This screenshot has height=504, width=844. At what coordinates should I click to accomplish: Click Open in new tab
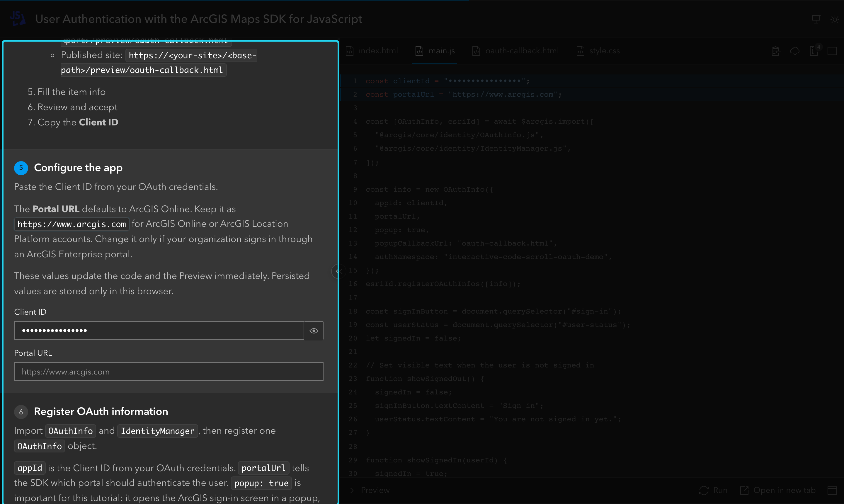[778, 490]
